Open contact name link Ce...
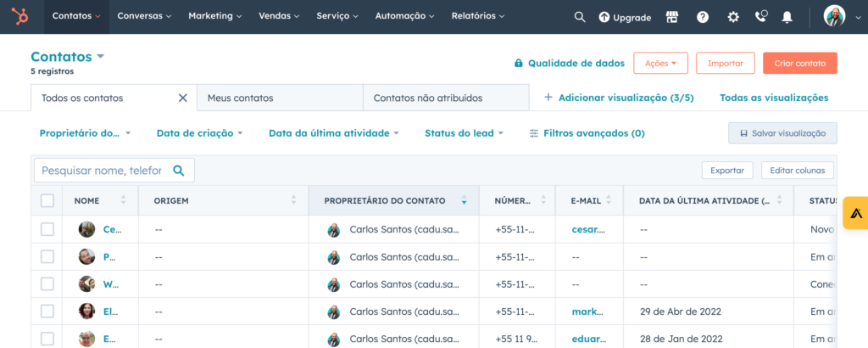Viewport: 868px width, 348px height. coord(113,229)
